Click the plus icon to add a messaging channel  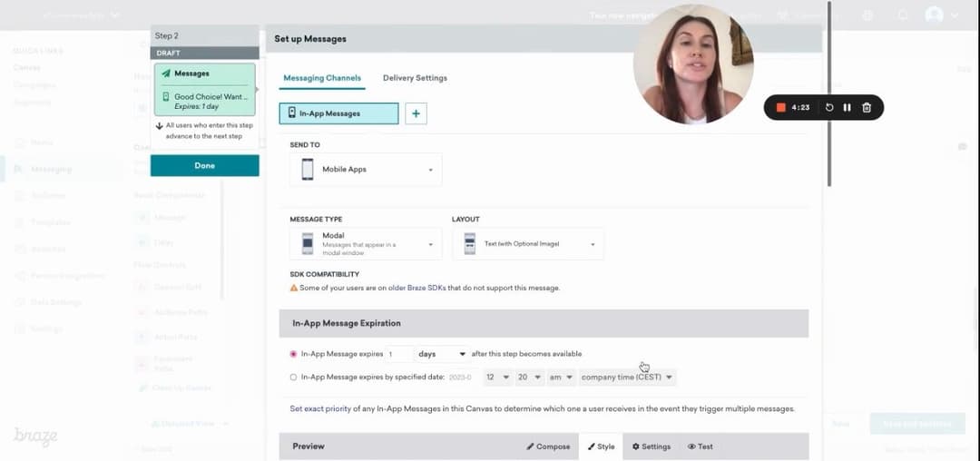pos(416,113)
